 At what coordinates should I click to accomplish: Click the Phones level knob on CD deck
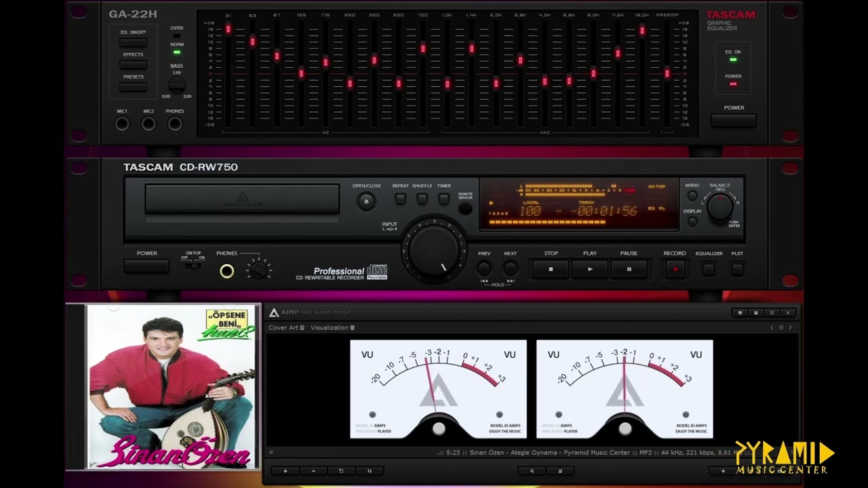[258, 270]
